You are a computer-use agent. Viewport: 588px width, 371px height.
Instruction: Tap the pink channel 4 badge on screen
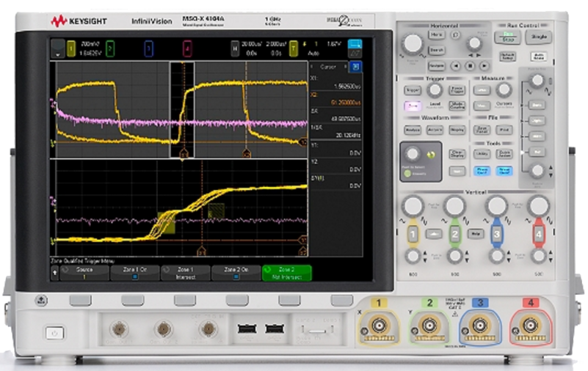(187, 48)
